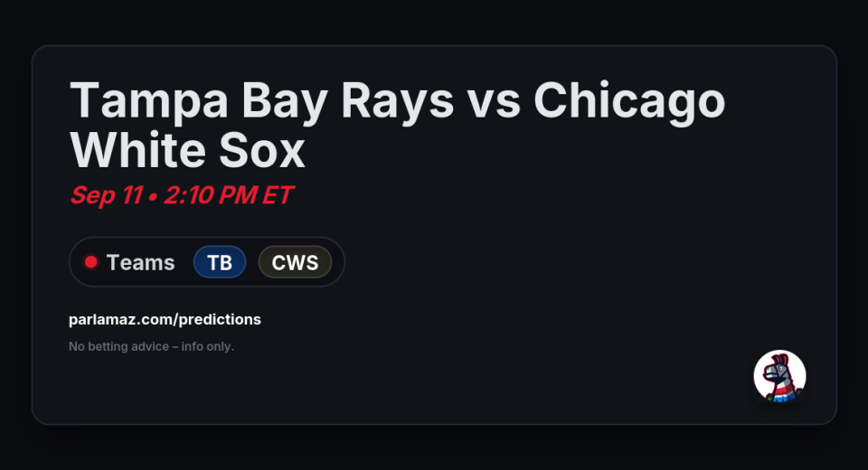The height and width of the screenshot is (470, 868).
Task: Select the TB team badge
Action: pyautogui.click(x=220, y=262)
